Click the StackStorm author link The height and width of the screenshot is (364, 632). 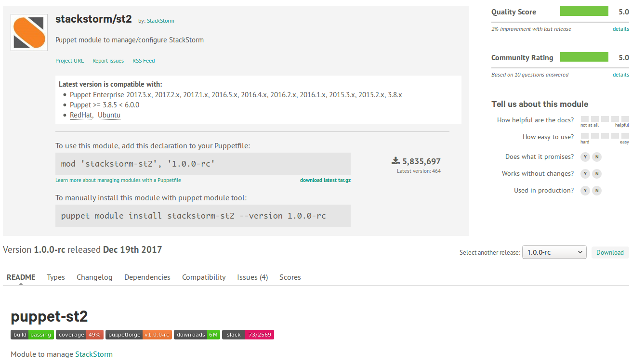pyautogui.click(x=160, y=21)
